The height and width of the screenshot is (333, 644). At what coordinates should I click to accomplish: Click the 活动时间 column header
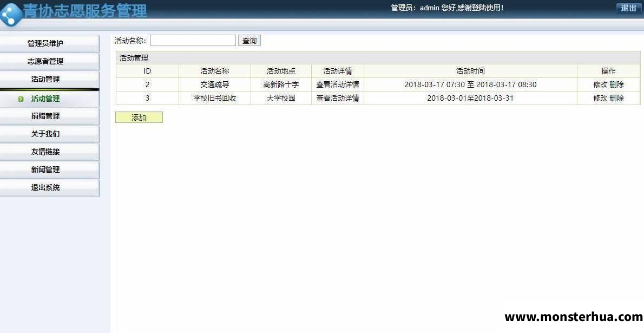point(470,71)
